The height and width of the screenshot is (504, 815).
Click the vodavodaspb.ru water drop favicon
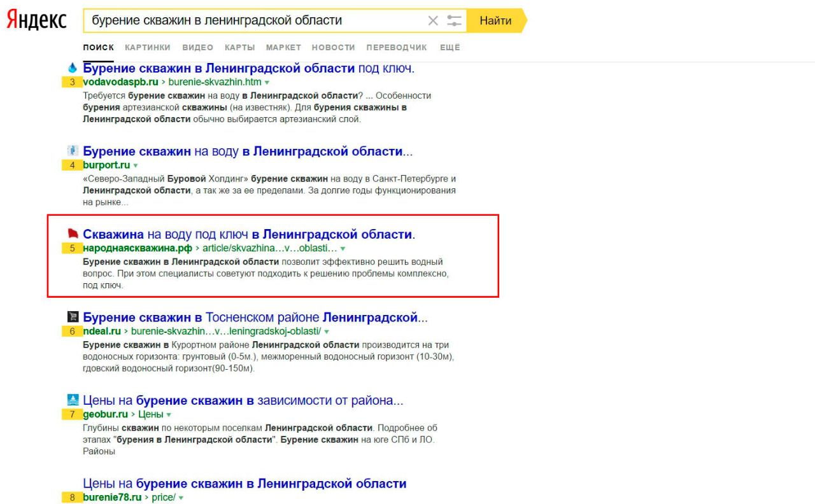72,67
